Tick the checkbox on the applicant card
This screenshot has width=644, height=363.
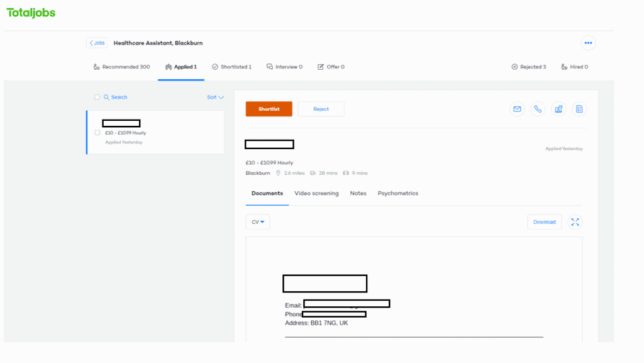point(97,133)
